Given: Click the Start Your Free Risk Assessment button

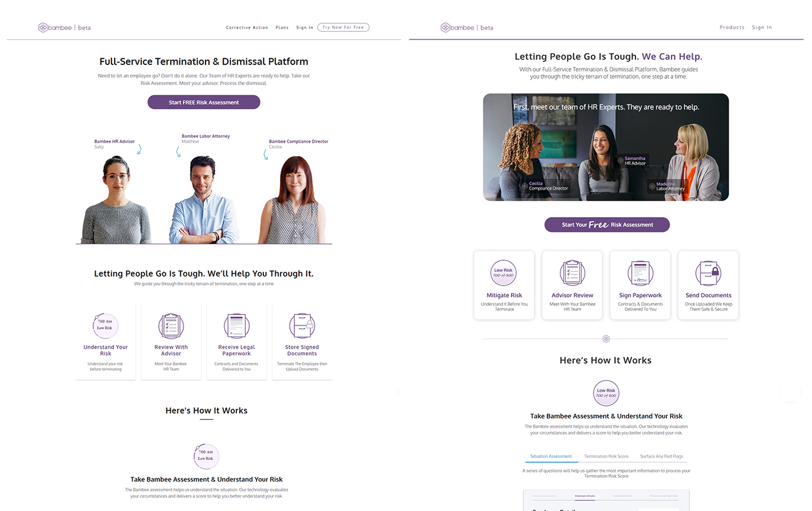Looking at the screenshot, I should [x=607, y=224].
